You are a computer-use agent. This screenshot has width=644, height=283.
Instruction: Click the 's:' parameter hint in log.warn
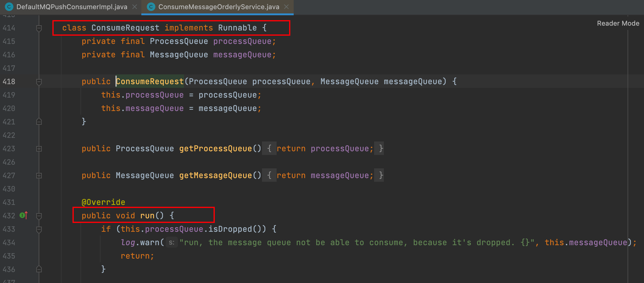[172, 243]
